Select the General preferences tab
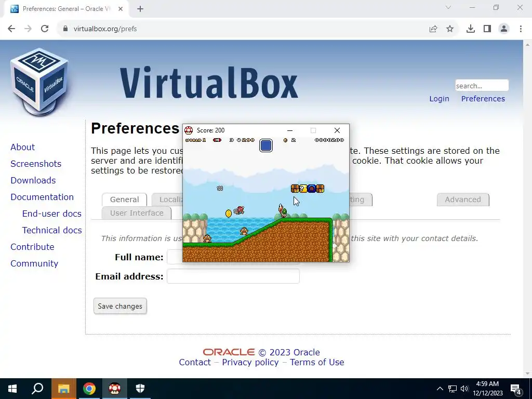Image resolution: width=532 pixels, height=399 pixels. [x=124, y=199]
